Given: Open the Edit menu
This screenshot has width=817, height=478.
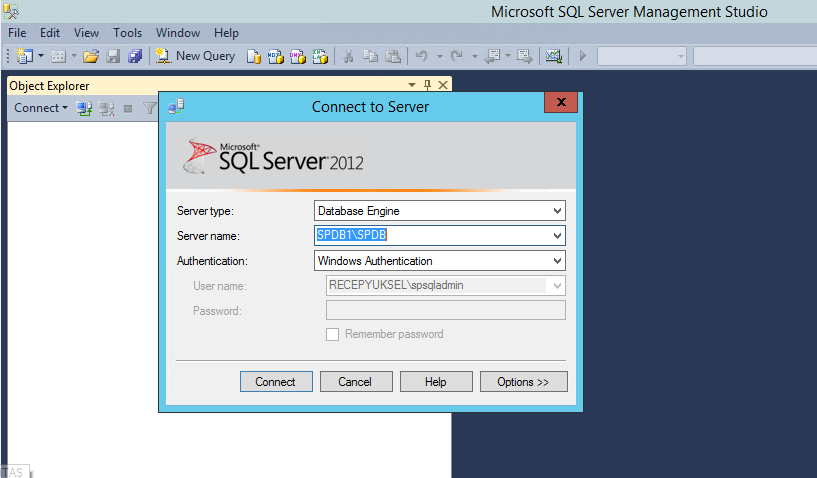Looking at the screenshot, I should [50, 33].
